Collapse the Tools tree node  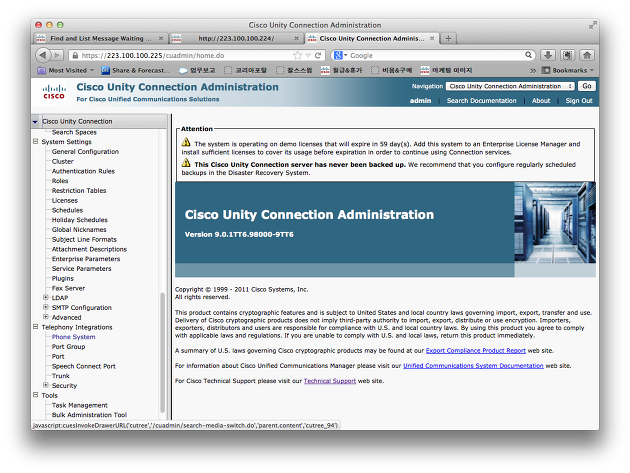tap(35, 395)
